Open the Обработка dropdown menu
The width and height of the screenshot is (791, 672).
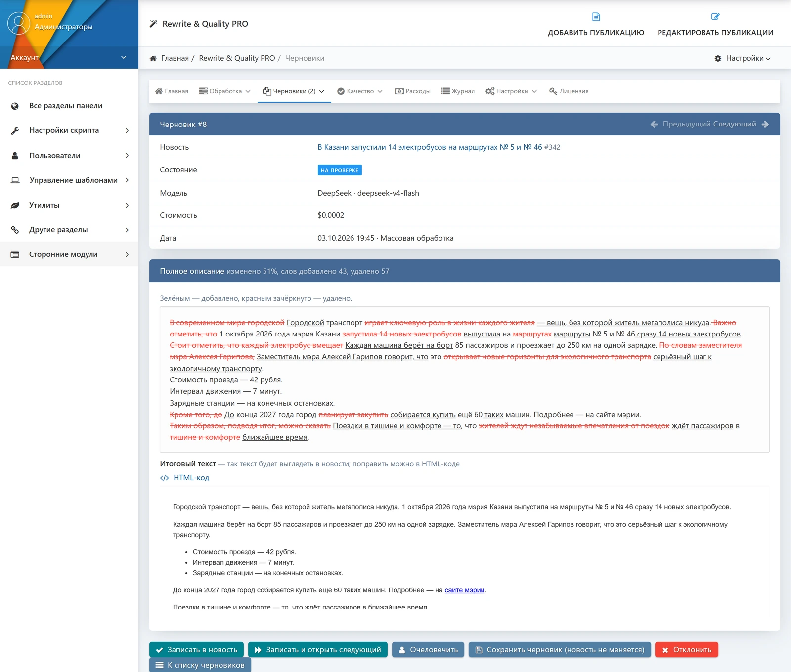225,91
